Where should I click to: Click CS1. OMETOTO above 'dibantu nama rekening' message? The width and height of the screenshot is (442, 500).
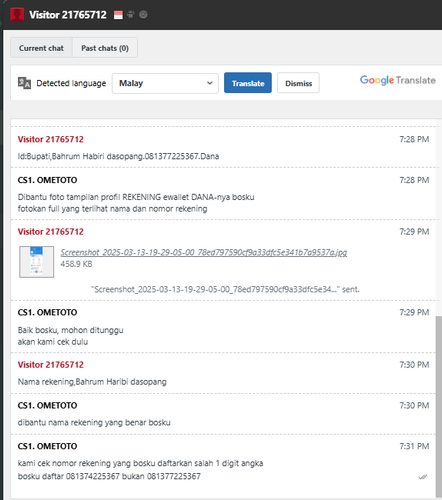click(47, 406)
